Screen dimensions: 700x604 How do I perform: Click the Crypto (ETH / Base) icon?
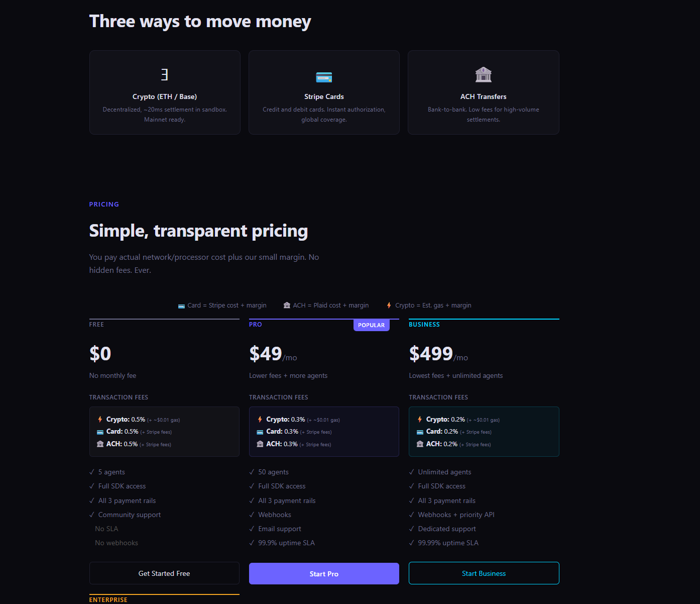164,74
